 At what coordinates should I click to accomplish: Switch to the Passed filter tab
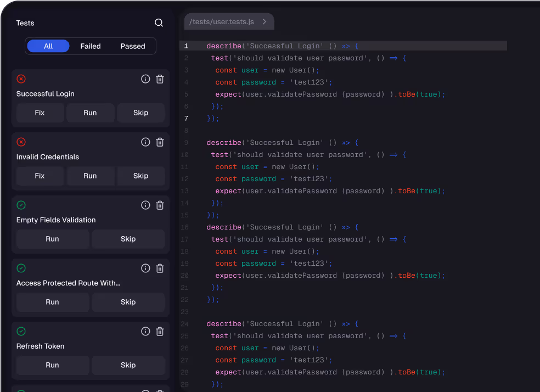133,46
